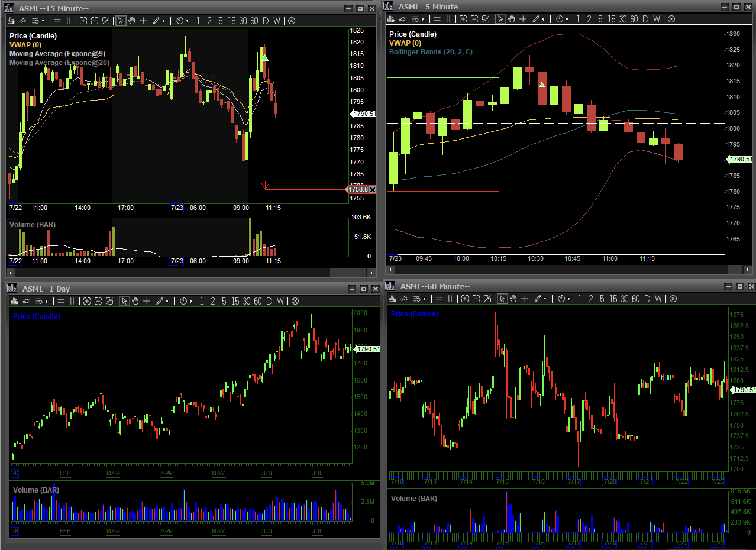The width and height of the screenshot is (756, 550).
Task: Select "VWAP (0)" legend in 15 Minute chart
Action: pyautogui.click(x=25, y=45)
